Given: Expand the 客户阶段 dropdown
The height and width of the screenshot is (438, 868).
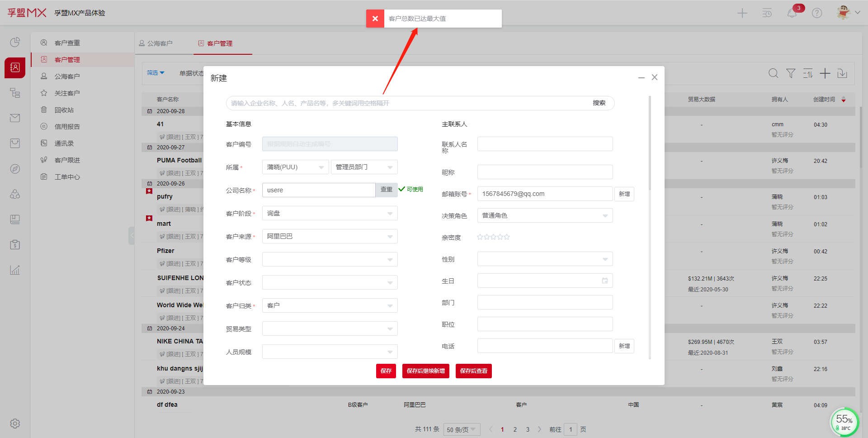Looking at the screenshot, I should coord(330,213).
